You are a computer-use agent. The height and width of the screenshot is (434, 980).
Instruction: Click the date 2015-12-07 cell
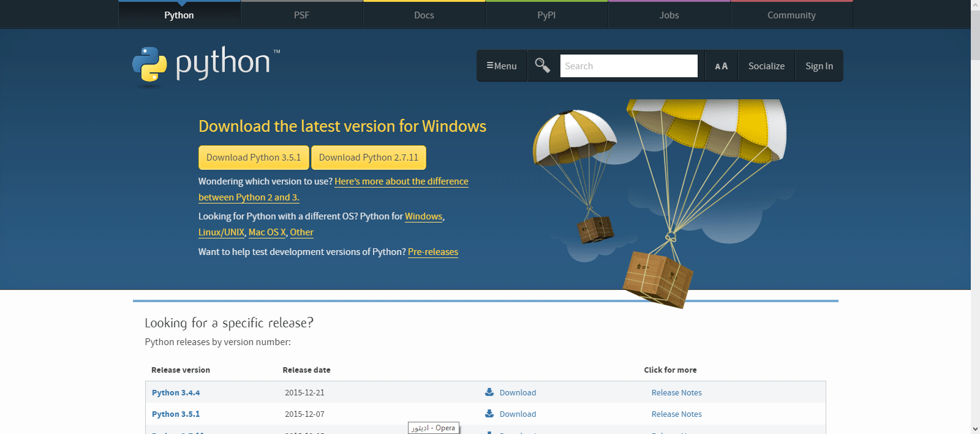pos(304,414)
